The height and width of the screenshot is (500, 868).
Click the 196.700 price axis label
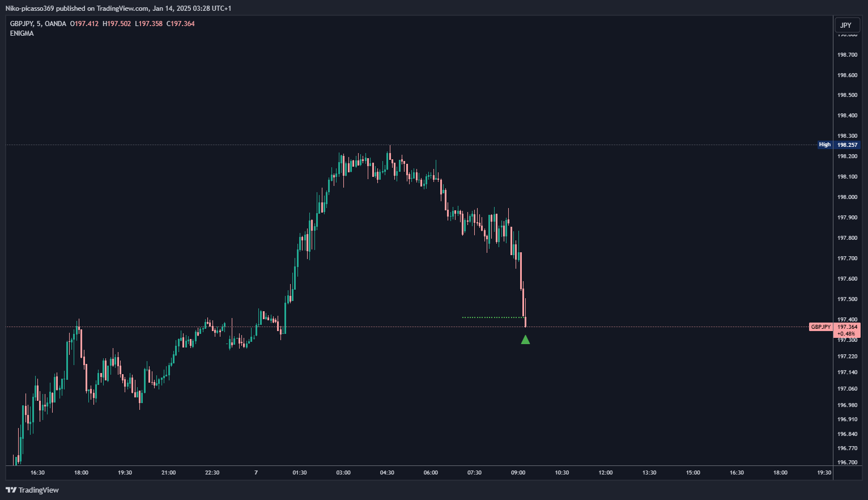[847, 463]
